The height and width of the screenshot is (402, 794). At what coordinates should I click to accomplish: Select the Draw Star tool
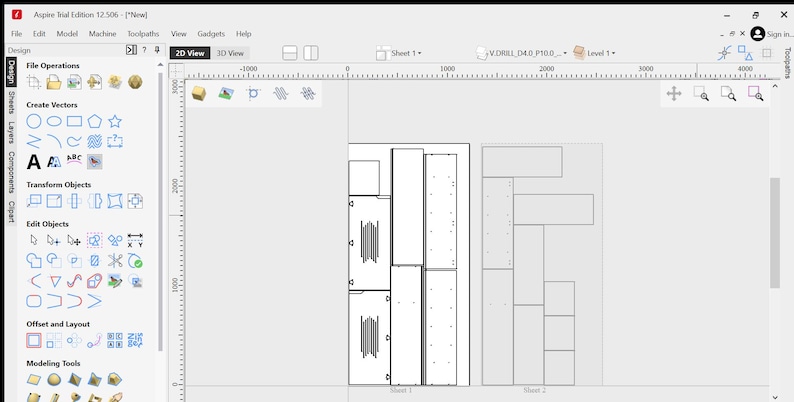115,122
